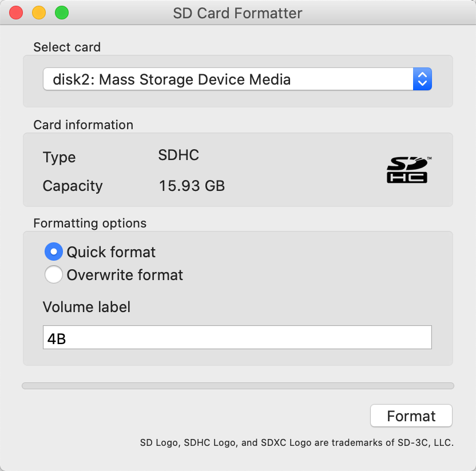Minimize window with yellow button
Image resolution: width=476 pixels, height=471 pixels.
point(39,13)
